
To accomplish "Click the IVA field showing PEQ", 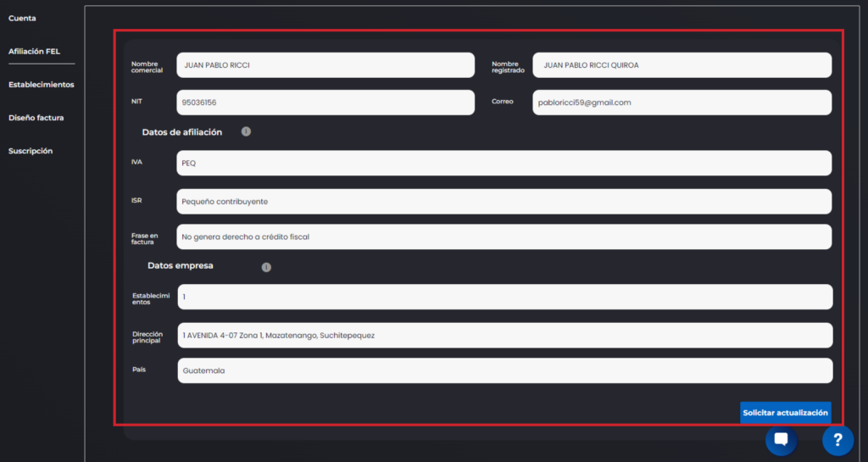I will tap(504, 163).
